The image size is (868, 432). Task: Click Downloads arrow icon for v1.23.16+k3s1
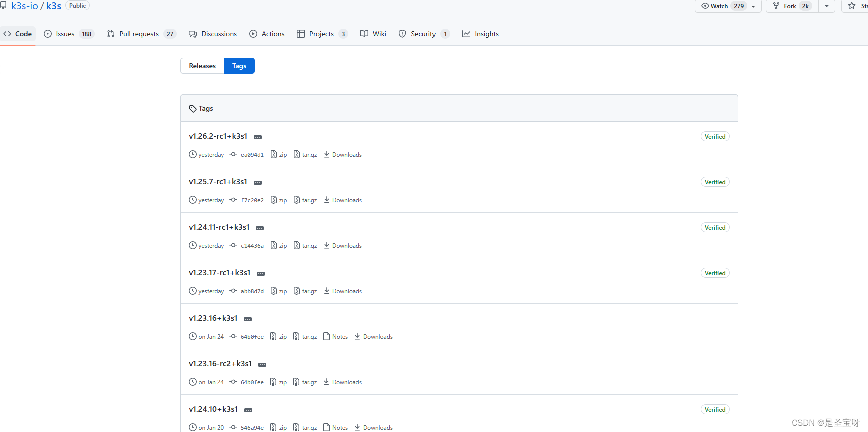[358, 336]
